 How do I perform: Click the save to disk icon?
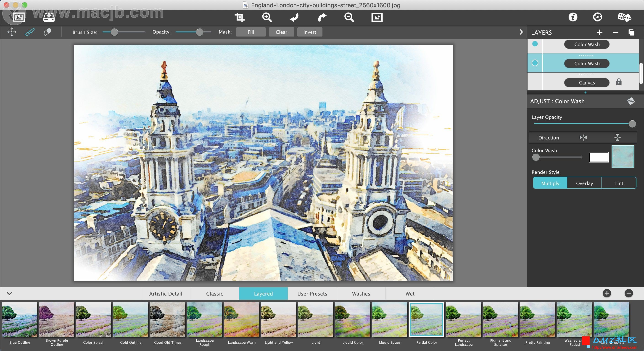49,17
